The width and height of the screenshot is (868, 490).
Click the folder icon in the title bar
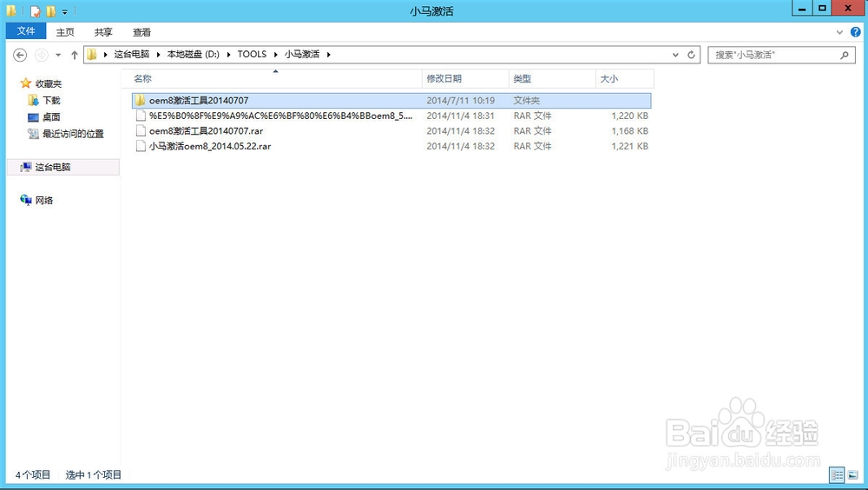(11, 10)
